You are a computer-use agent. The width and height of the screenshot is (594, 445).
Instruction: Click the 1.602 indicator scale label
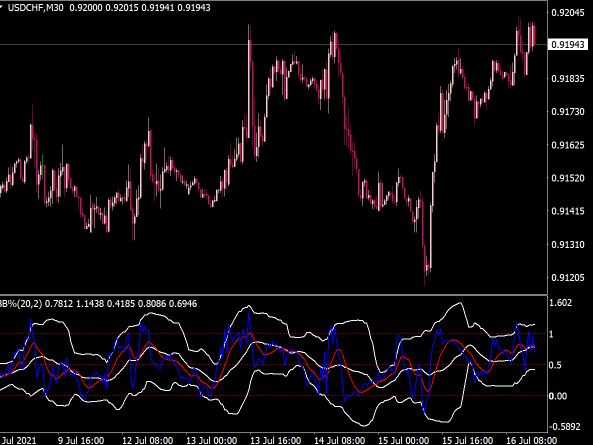click(560, 303)
